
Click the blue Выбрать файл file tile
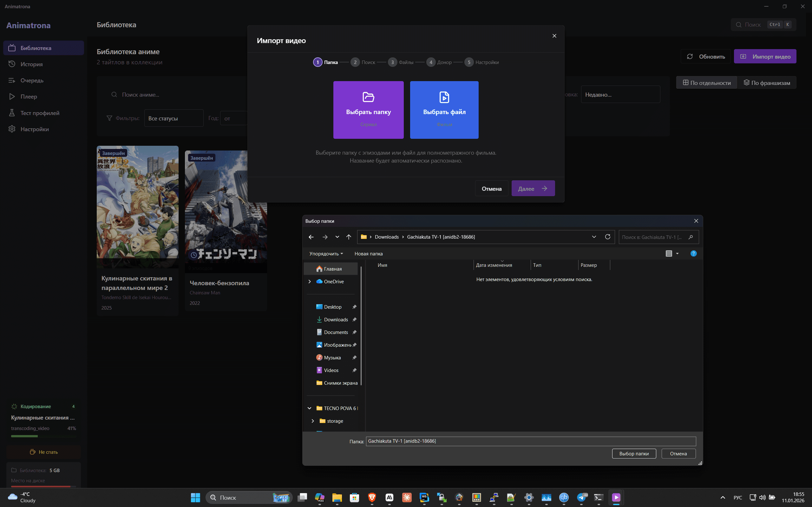[x=444, y=110]
